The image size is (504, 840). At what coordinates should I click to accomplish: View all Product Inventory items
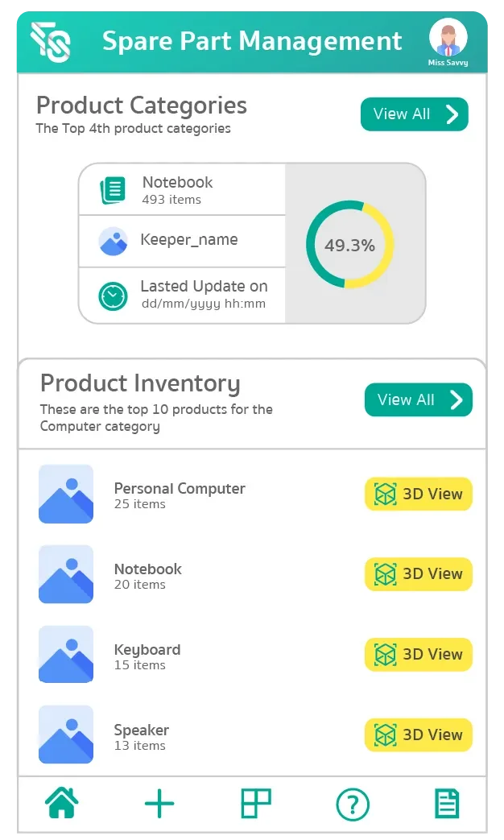(x=418, y=400)
